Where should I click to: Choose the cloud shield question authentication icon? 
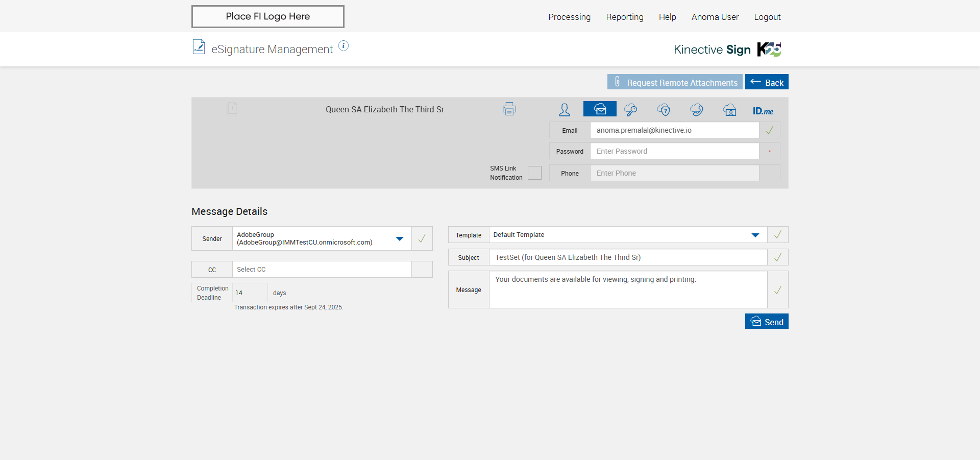coord(664,110)
